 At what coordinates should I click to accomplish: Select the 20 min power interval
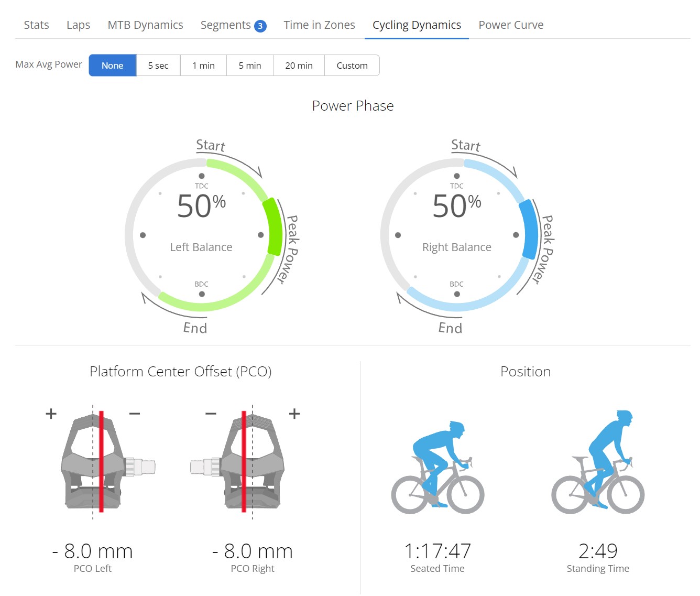(299, 66)
